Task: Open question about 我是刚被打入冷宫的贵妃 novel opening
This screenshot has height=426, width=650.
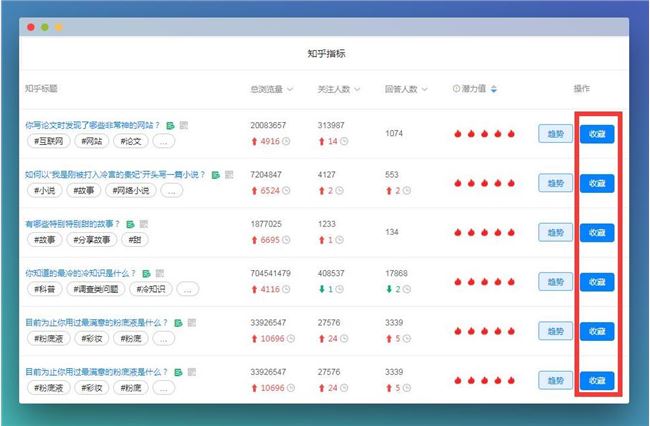Action: point(115,174)
